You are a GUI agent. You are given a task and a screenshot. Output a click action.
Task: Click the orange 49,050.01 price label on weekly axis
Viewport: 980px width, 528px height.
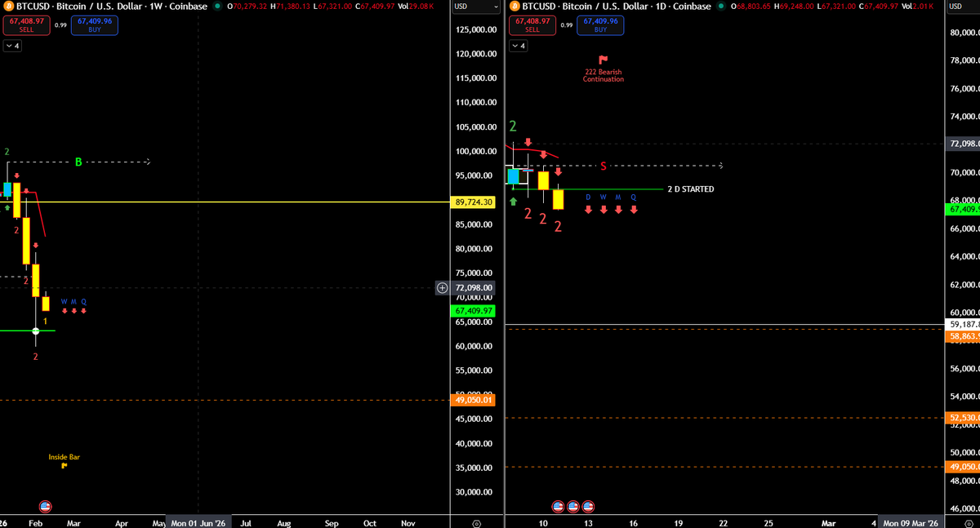pyautogui.click(x=473, y=400)
